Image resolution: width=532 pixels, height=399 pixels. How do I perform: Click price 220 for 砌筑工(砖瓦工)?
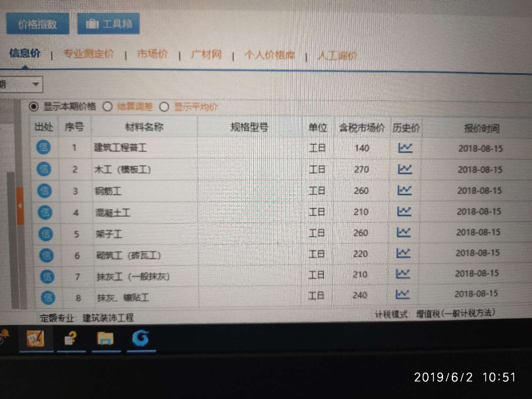[x=360, y=253]
